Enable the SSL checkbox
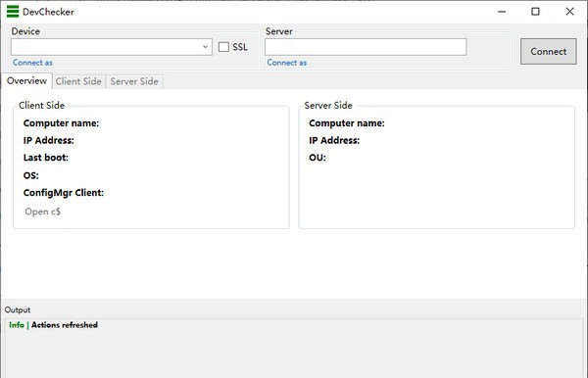This screenshot has width=588, height=378. click(x=223, y=47)
